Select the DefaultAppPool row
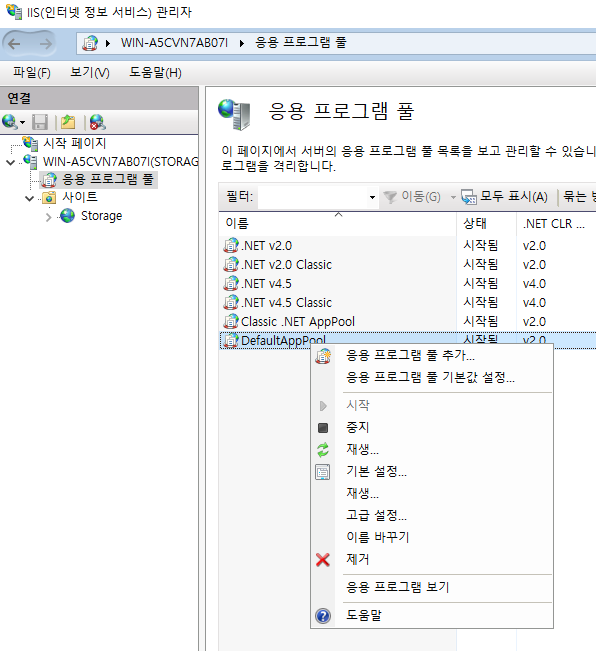The width and height of the screenshot is (596, 651). click(x=408, y=340)
